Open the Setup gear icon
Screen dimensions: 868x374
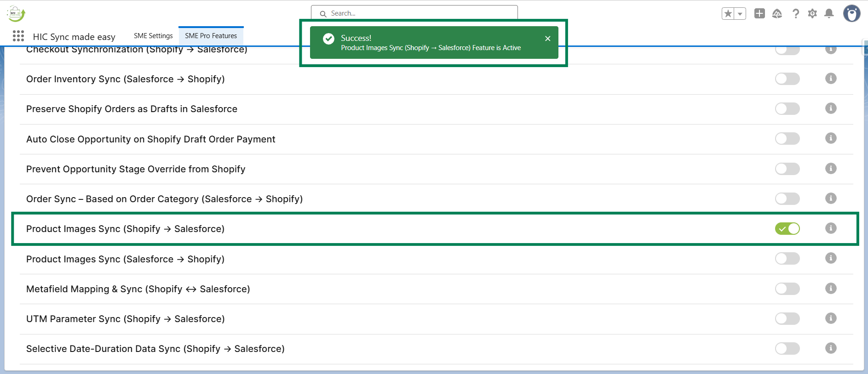tap(812, 14)
